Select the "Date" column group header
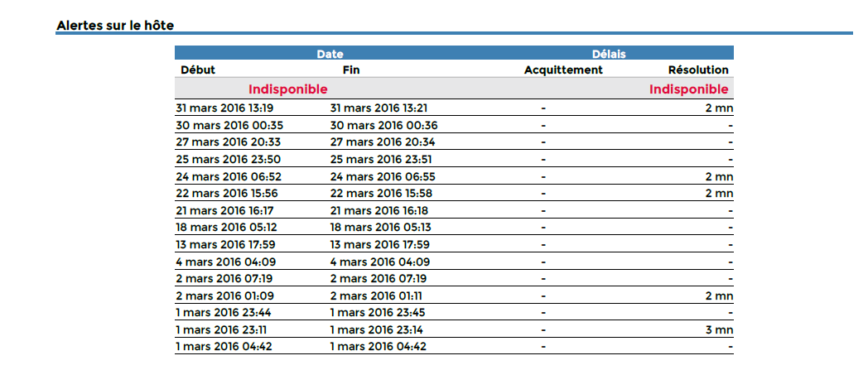Image resolution: width=868 pixels, height=370 pixels. point(330,54)
